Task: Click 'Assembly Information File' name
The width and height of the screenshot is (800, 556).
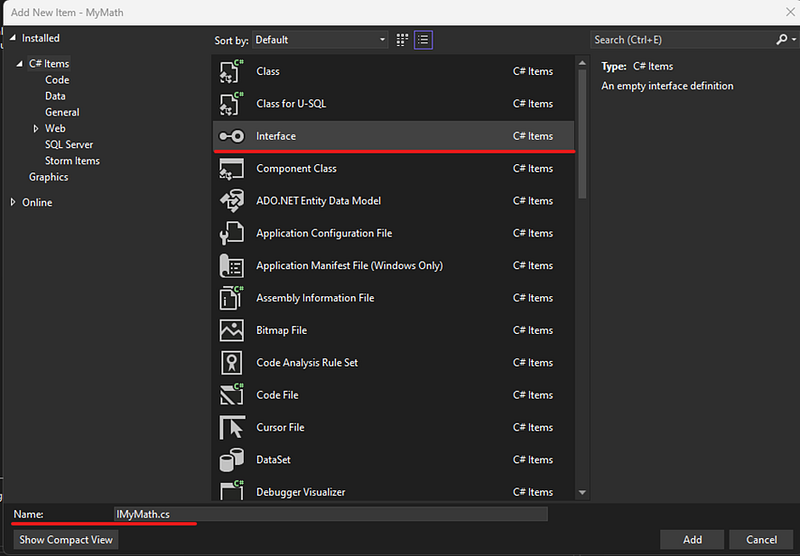Action: [x=315, y=298]
